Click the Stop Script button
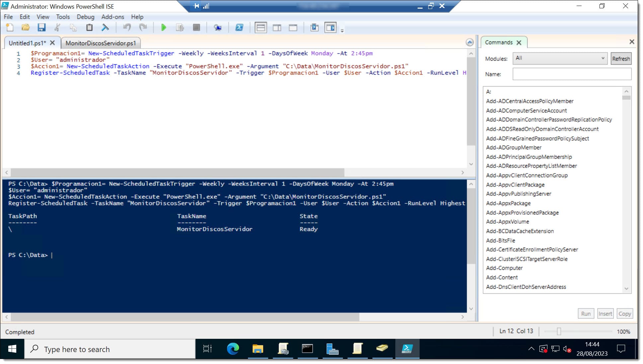Screen dimensions: 643x364 click(197, 28)
